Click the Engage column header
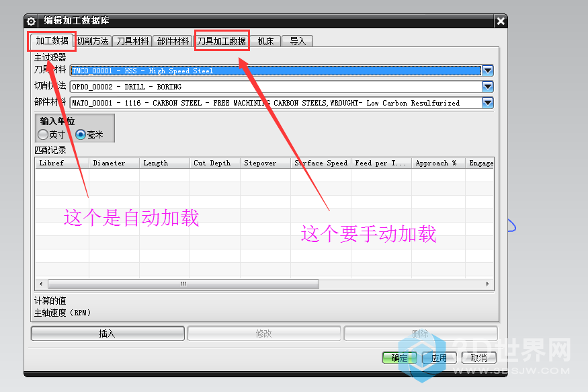Screen dimensions: 588x392 (x=480, y=163)
